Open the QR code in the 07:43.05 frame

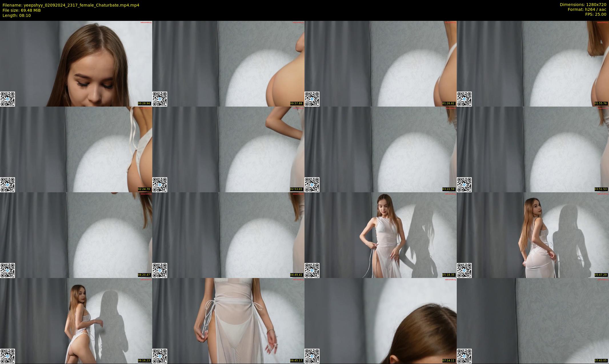click(x=464, y=356)
